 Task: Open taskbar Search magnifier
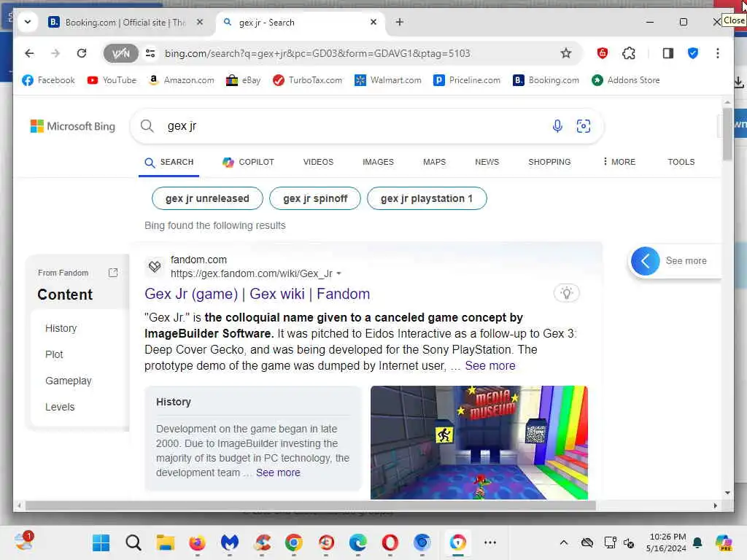(133, 542)
